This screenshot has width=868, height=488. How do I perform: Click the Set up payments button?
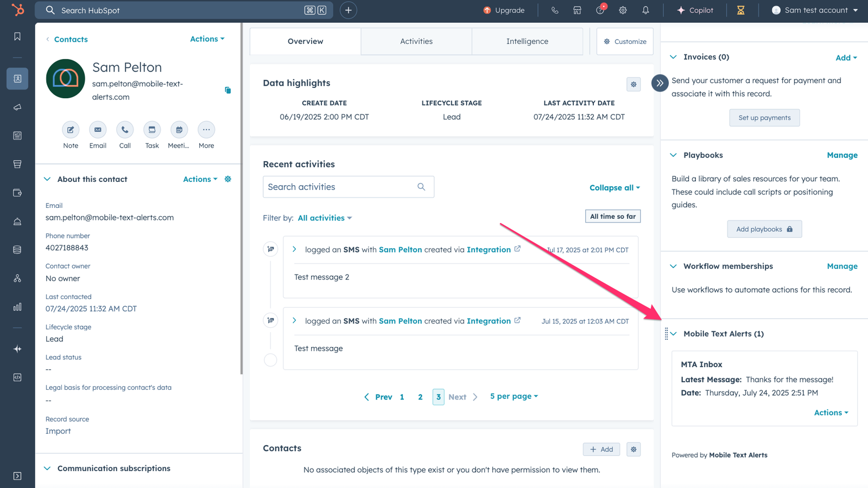point(764,118)
